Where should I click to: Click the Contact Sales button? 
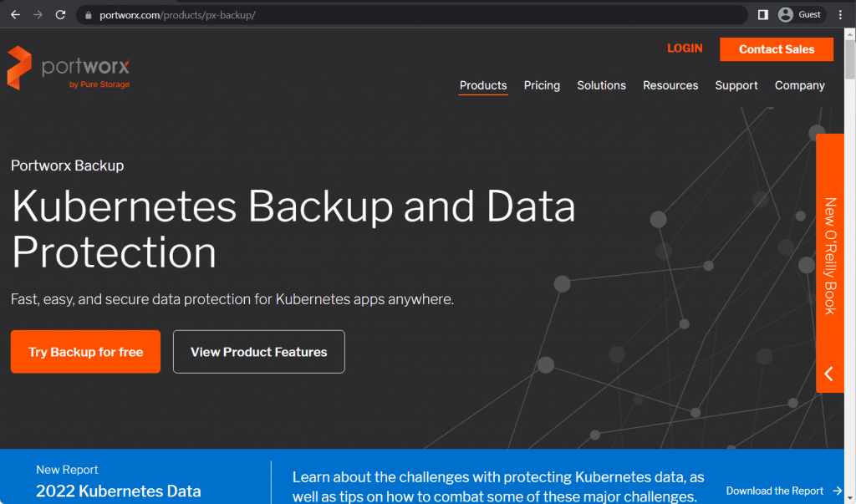[x=777, y=49]
